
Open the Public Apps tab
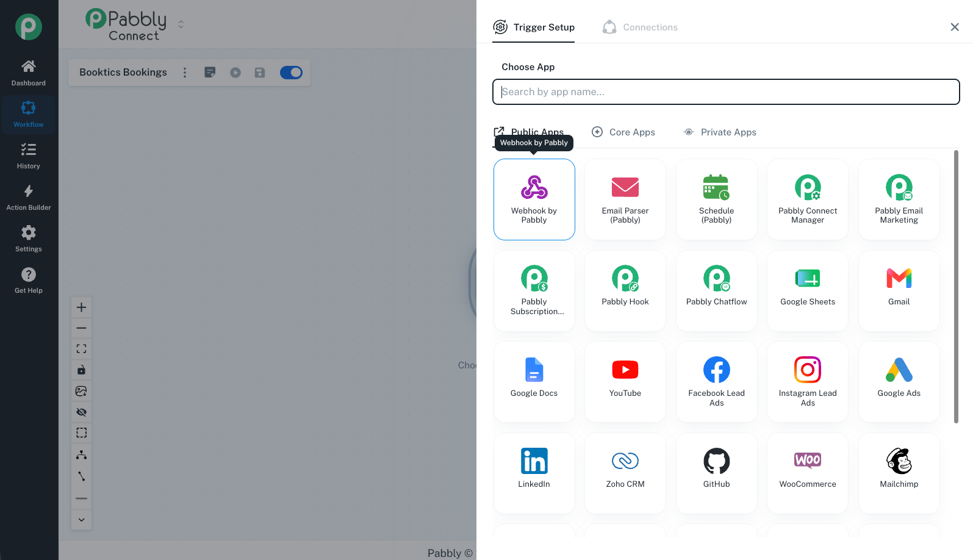[528, 132]
